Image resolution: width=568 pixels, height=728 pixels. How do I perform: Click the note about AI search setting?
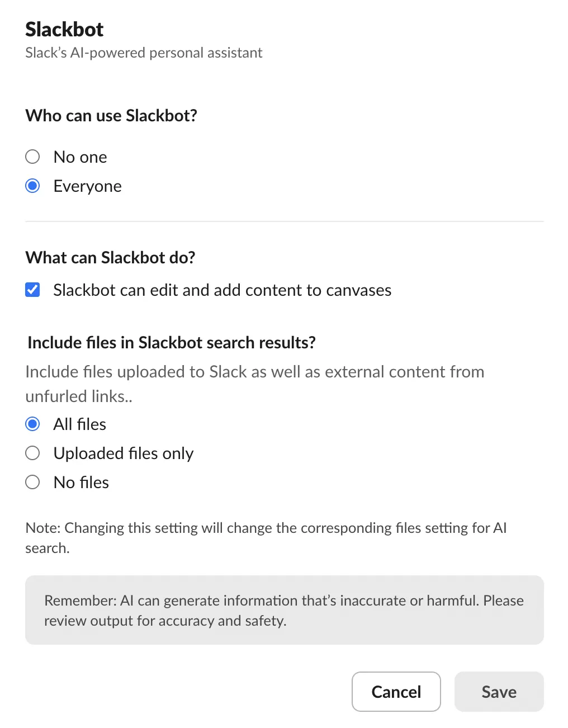(x=266, y=538)
